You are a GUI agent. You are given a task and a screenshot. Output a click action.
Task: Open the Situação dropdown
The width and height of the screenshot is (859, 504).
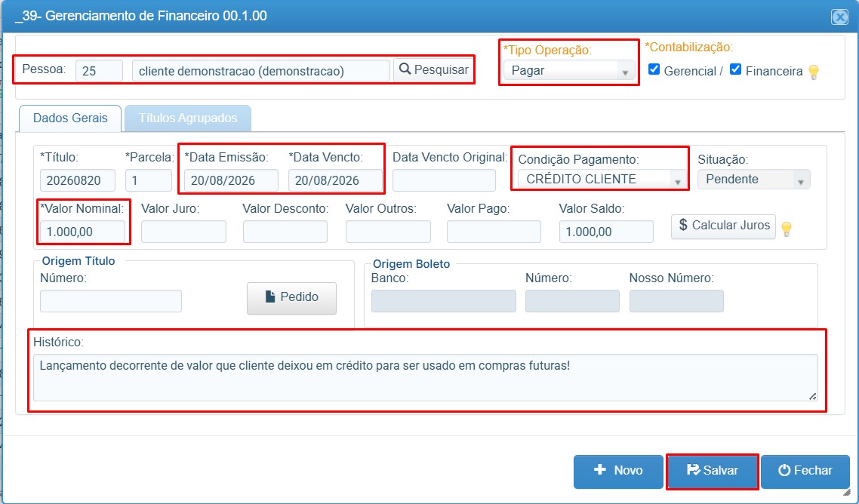(754, 179)
